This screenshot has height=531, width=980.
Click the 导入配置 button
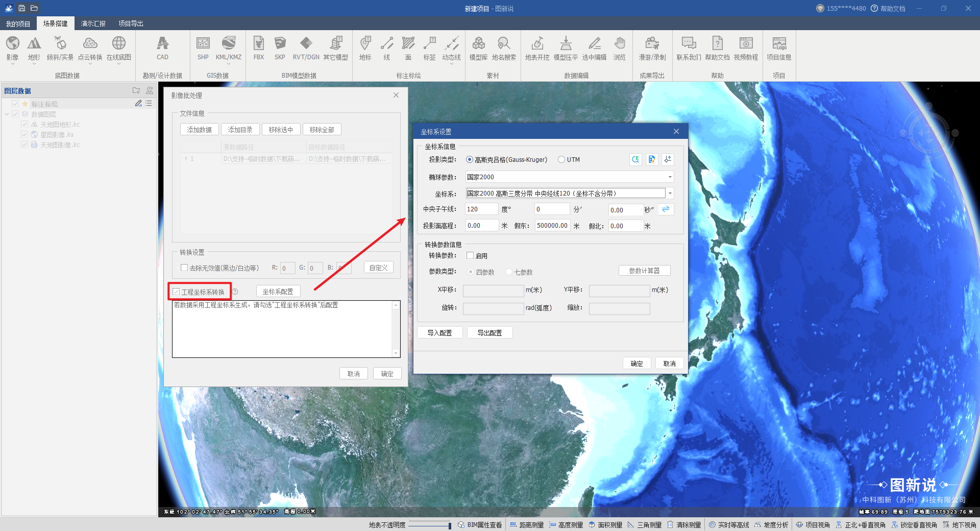439,333
